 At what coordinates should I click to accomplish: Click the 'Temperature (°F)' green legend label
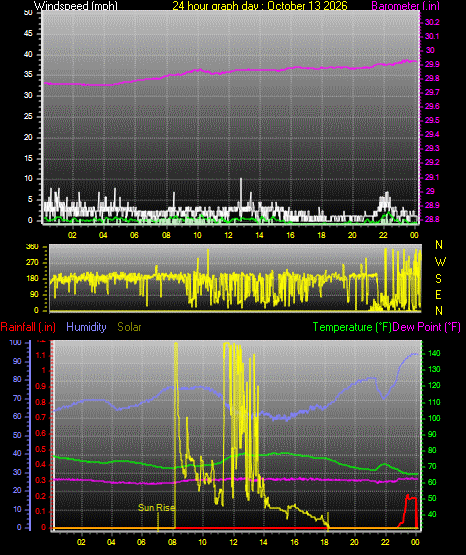[352, 327]
